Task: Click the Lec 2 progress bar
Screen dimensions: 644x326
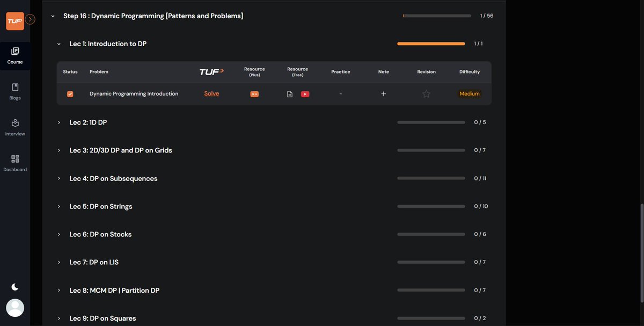Action: click(x=431, y=122)
